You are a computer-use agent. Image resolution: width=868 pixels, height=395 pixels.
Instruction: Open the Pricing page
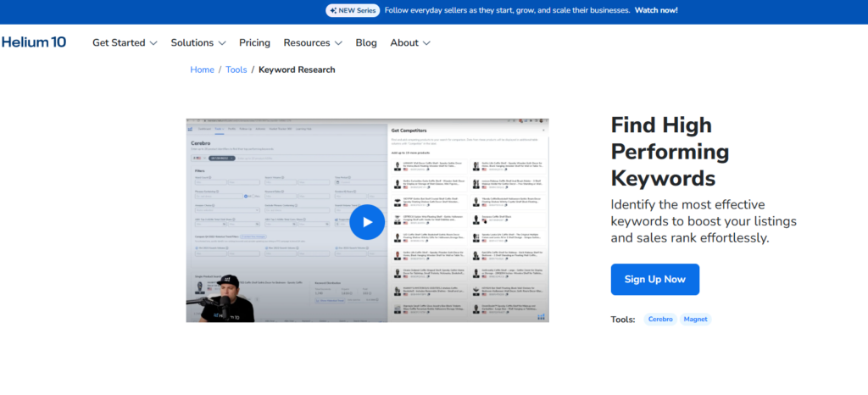tap(254, 42)
